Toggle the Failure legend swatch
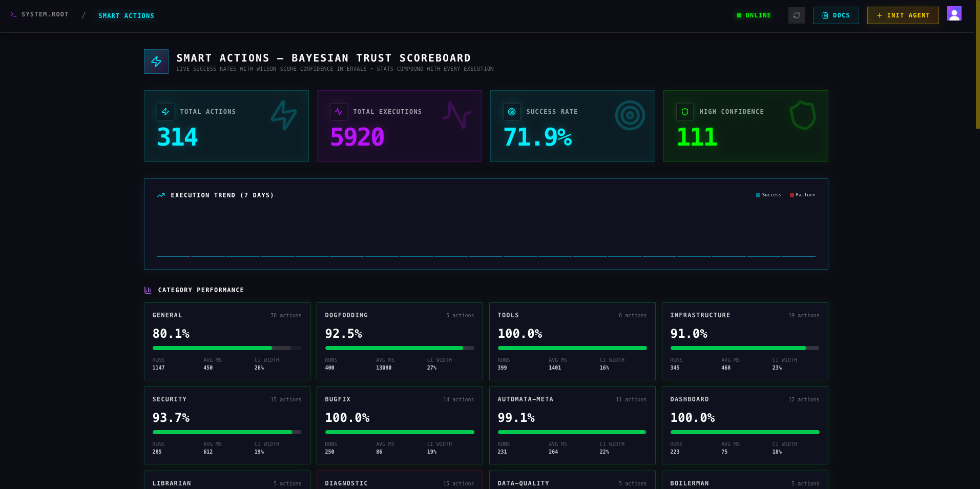Image resolution: width=980 pixels, height=489 pixels. click(x=792, y=195)
